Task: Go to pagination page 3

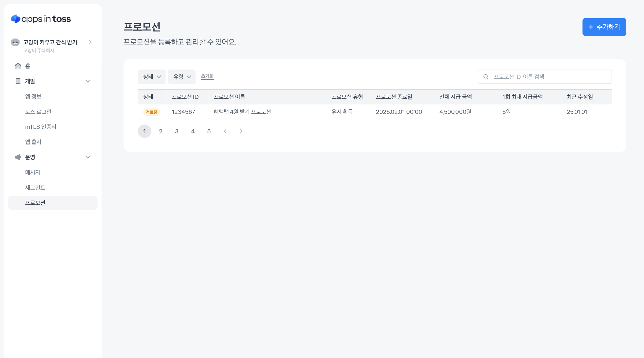Action: point(177,131)
